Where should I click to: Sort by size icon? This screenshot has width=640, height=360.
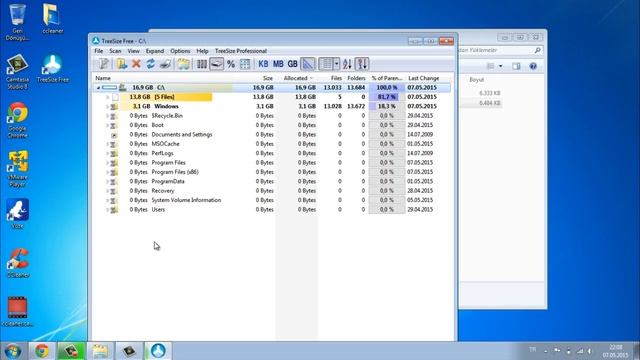pyautogui.click(x=362, y=64)
